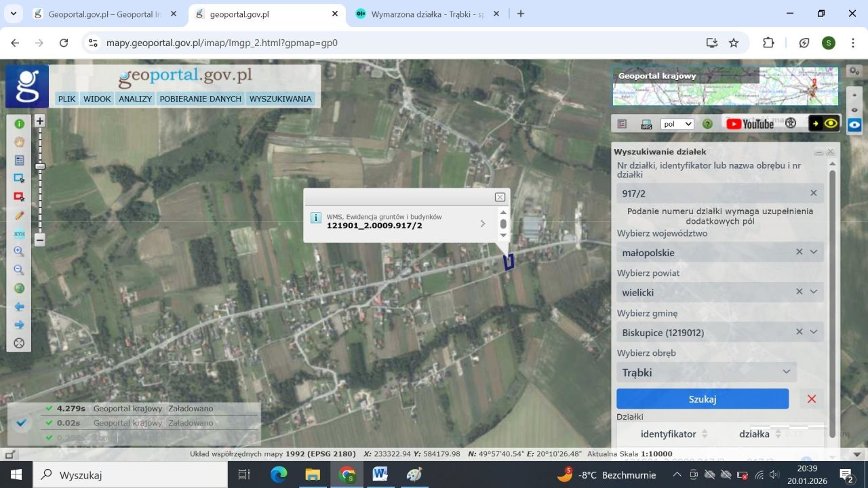
Task: Open the green help question mark
Action: tap(707, 124)
